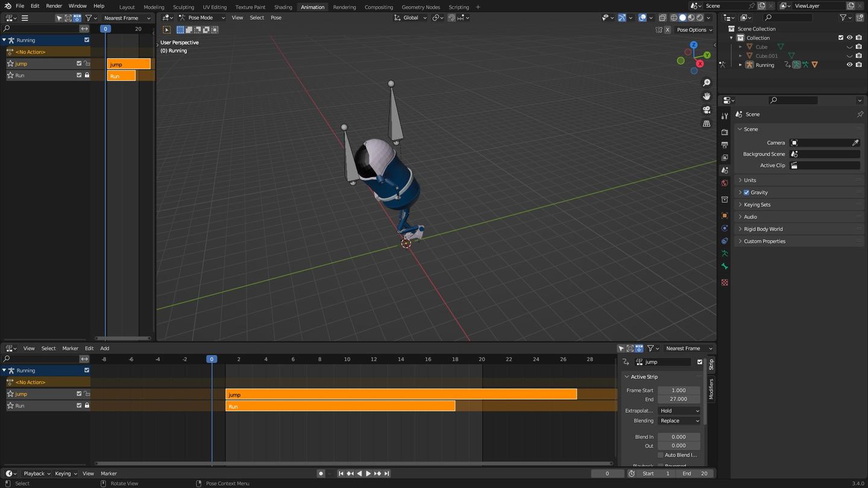Open the Object properties tab icon
This screenshot has width=868, height=488.
(725, 216)
